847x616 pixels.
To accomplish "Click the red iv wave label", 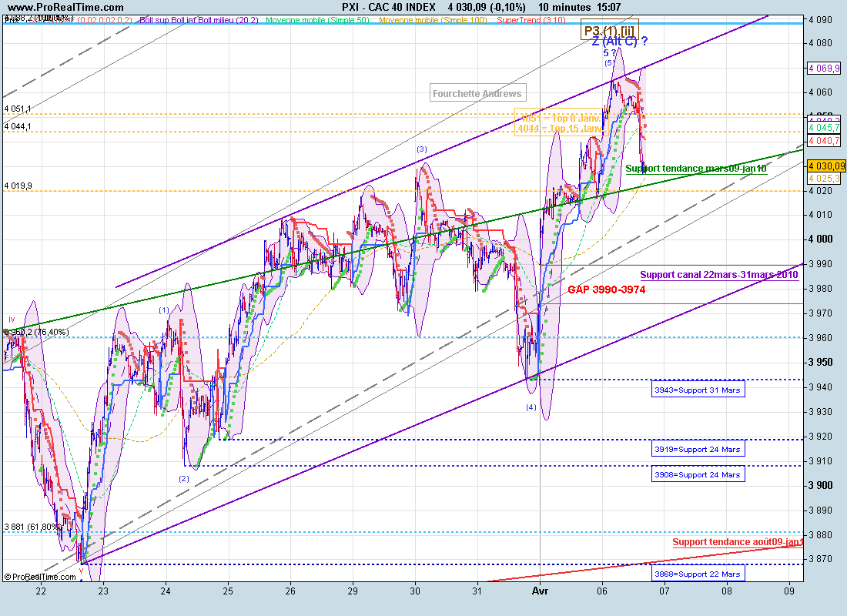I will 12,320.
